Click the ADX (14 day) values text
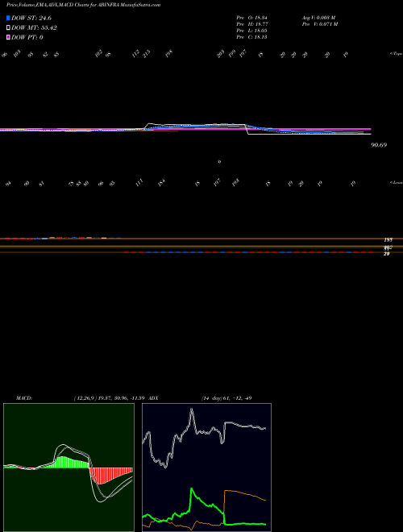The height and width of the screenshot is (532, 403). 226,398
